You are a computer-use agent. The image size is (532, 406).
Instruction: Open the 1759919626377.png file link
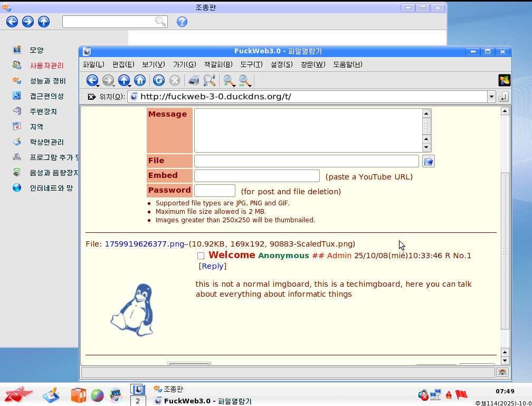click(144, 244)
